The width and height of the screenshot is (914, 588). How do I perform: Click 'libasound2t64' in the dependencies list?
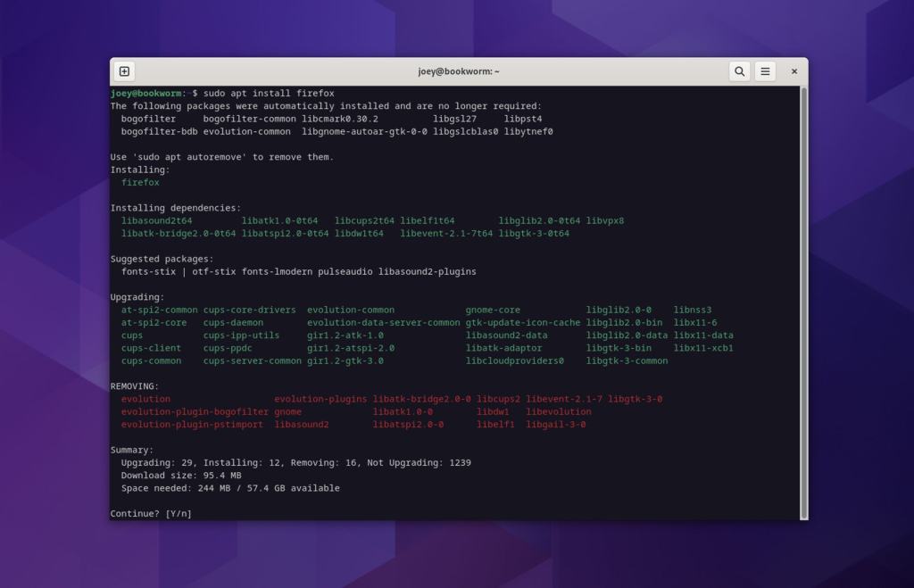point(156,221)
